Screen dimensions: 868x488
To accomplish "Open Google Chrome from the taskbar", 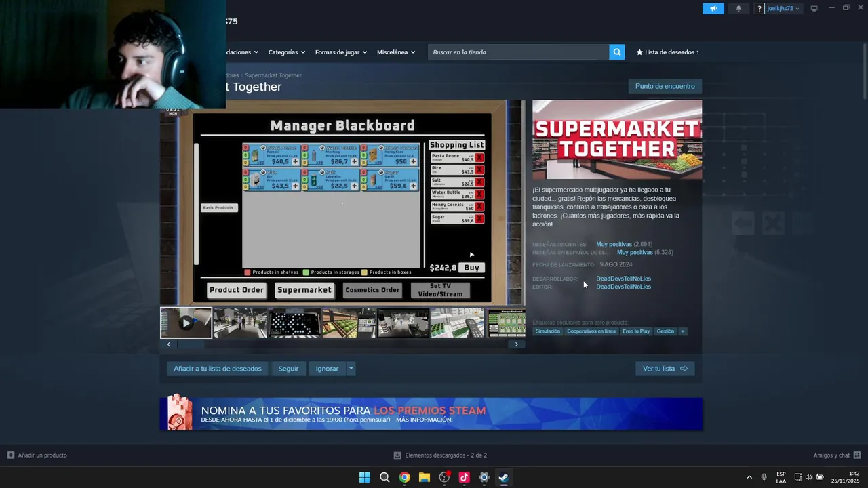I will tap(404, 477).
